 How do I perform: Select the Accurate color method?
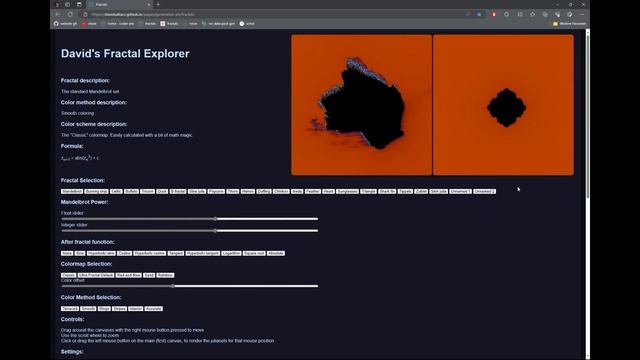pos(153,309)
